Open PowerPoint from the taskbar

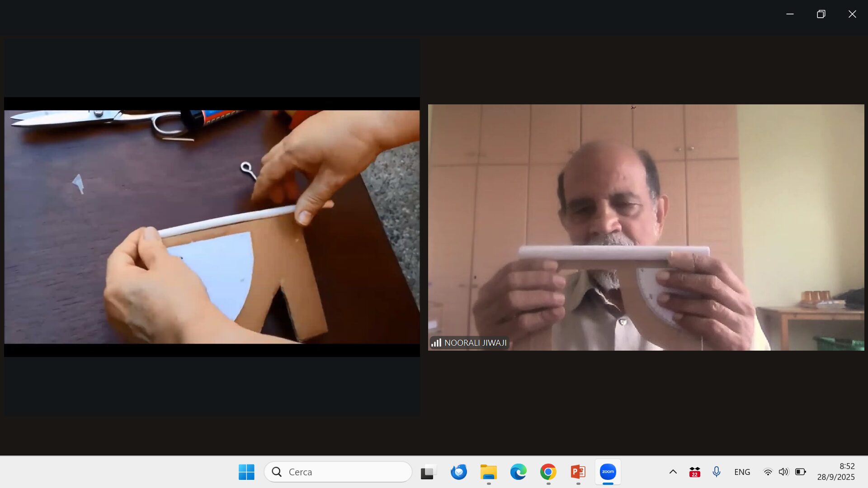[x=578, y=472]
